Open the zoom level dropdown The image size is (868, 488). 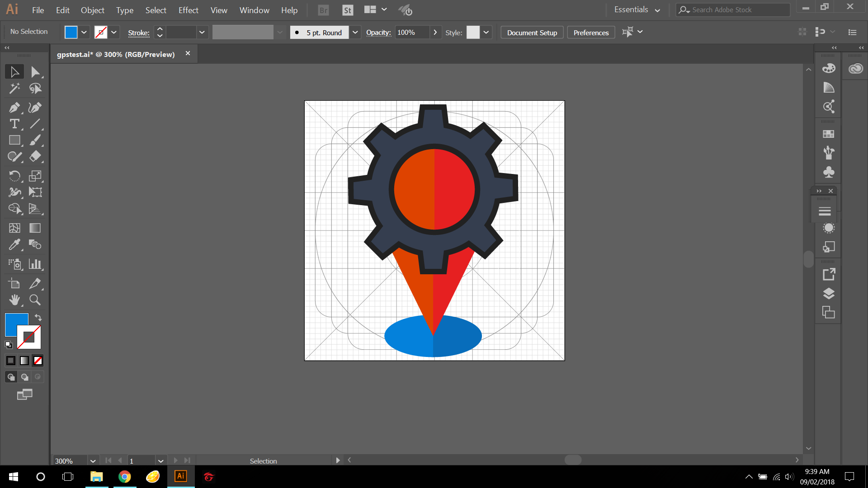point(93,461)
